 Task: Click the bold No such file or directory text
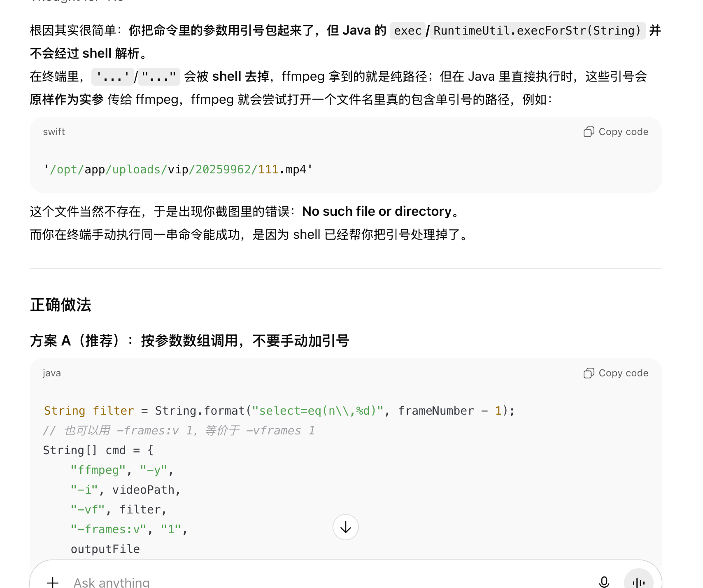[377, 211]
